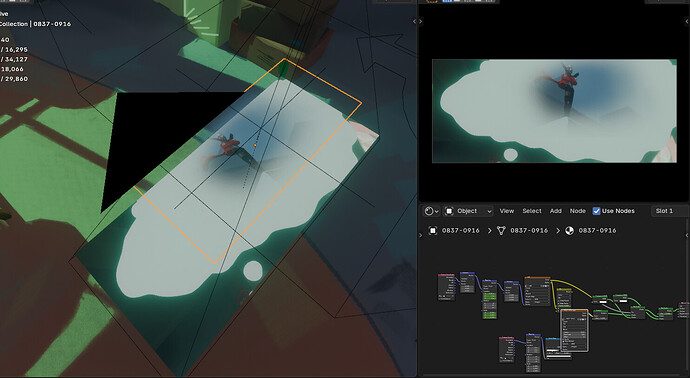Image resolution: width=690 pixels, height=378 pixels.
Task: Open the Slot 1 material slot dropdown
Action: (x=669, y=211)
